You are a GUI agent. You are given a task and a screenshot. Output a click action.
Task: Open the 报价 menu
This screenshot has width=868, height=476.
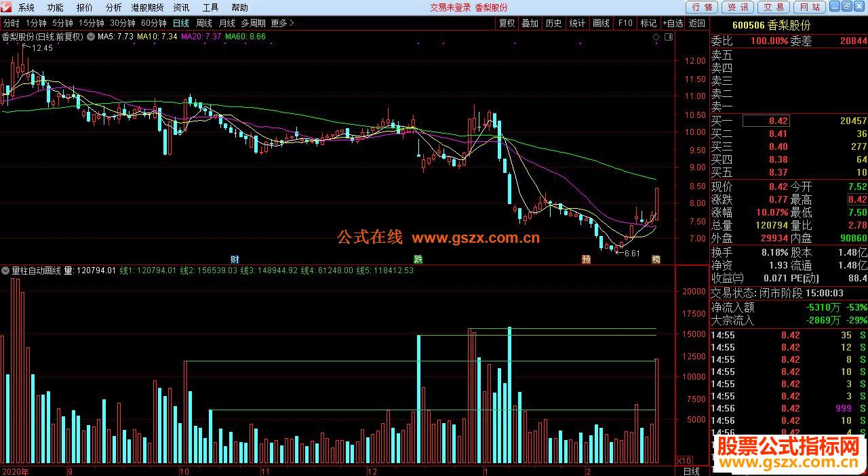click(85, 7)
